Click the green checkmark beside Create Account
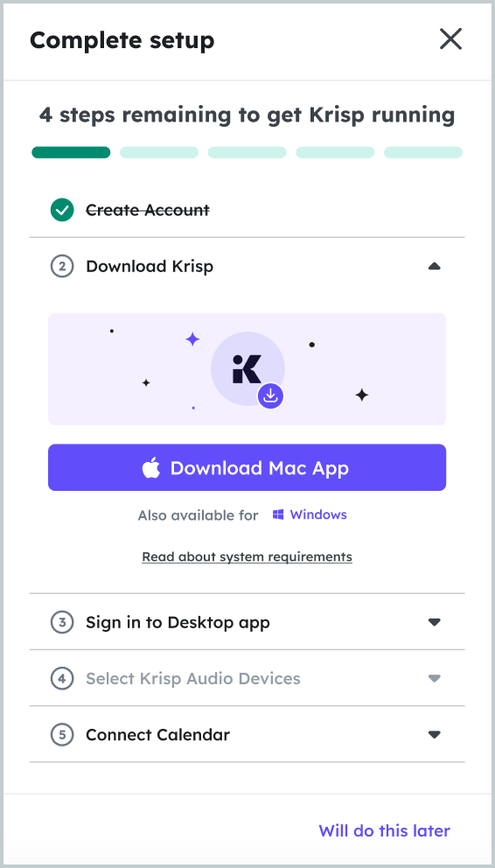This screenshot has width=495, height=868. (62, 210)
